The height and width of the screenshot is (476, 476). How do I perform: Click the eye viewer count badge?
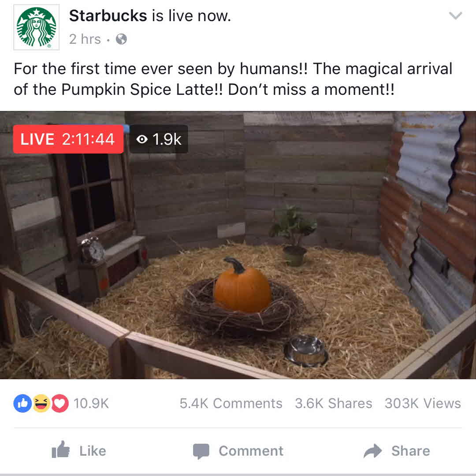(x=159, y=139)
